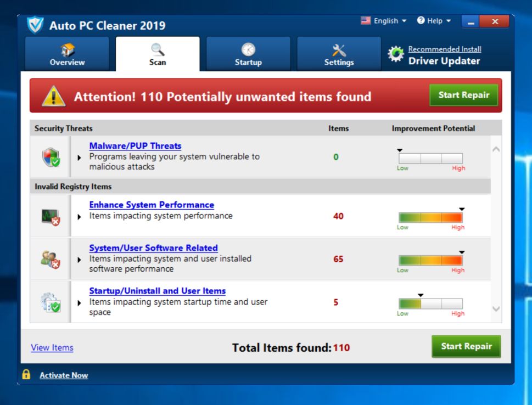The image size is (532, 405).
Task: Click the Enhance System Performance potential meter
Action: (431, 217)
